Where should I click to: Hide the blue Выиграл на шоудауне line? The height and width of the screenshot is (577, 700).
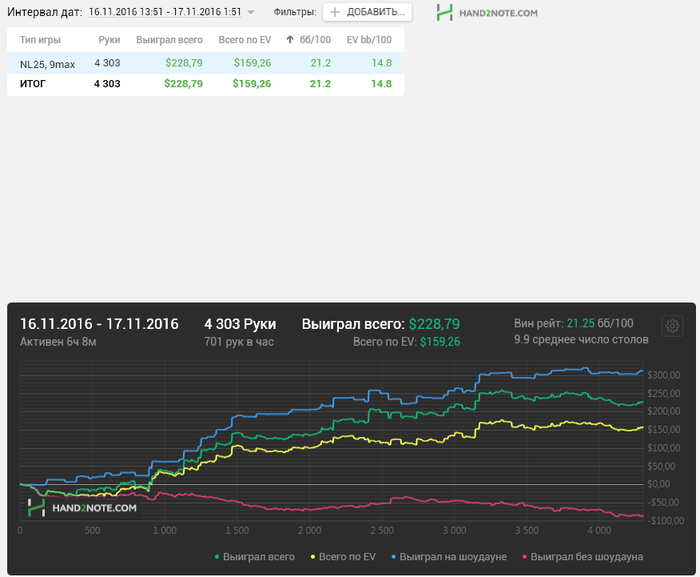451,556
